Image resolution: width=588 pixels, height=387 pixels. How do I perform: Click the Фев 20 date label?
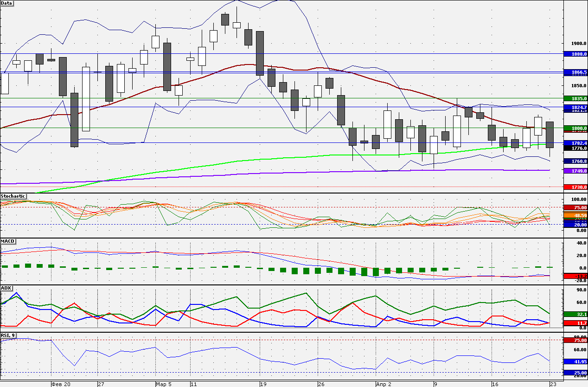(x=61, y=384)
